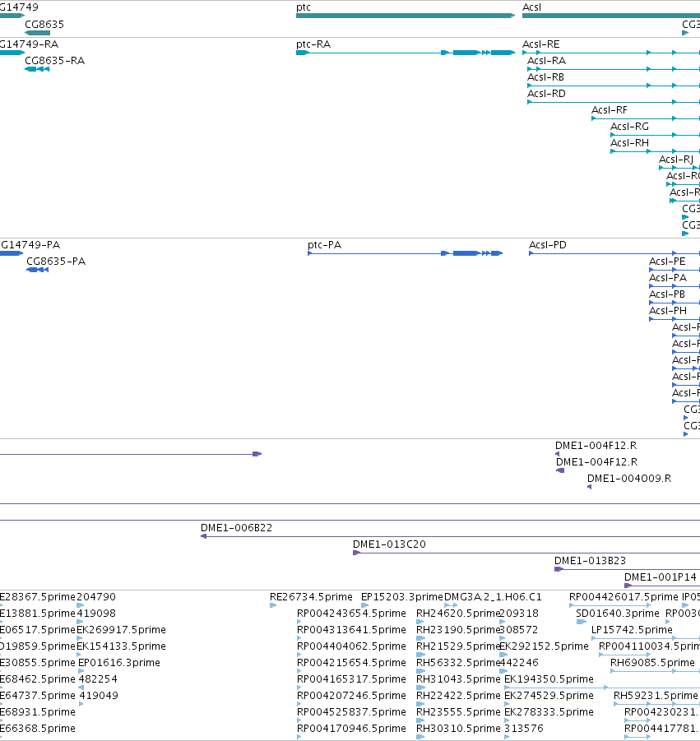Image resolution: width=700 pixels, height=741 pixels.
Task: Click EST EK194350.5prime
Action: (x=549, y=679)
